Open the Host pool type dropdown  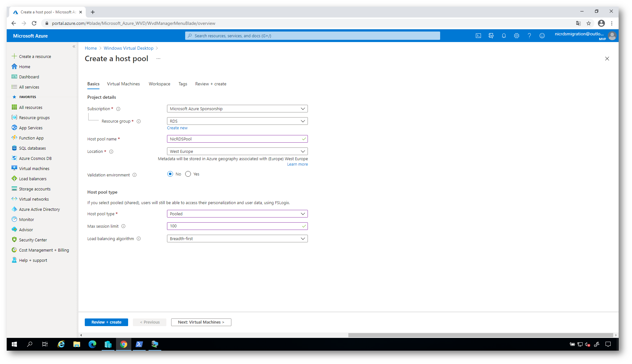[237, 214]
